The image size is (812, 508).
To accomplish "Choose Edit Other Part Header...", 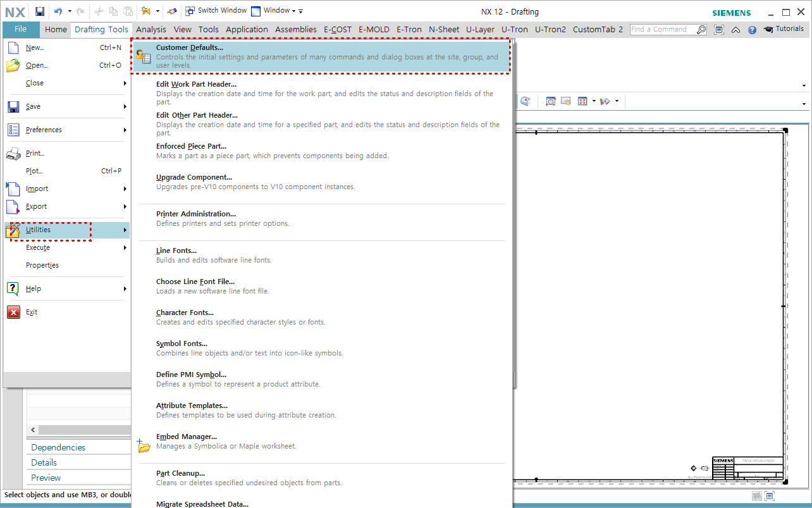I will [x=321, y=124].
